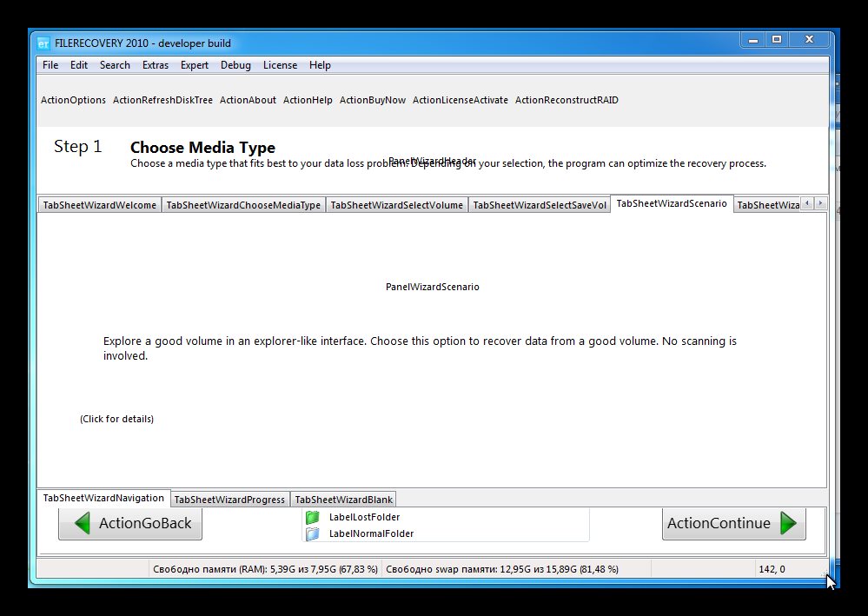Click the green LabelLostFolder icon
Screen dimensions: 868x616
[x=313, y=517]
